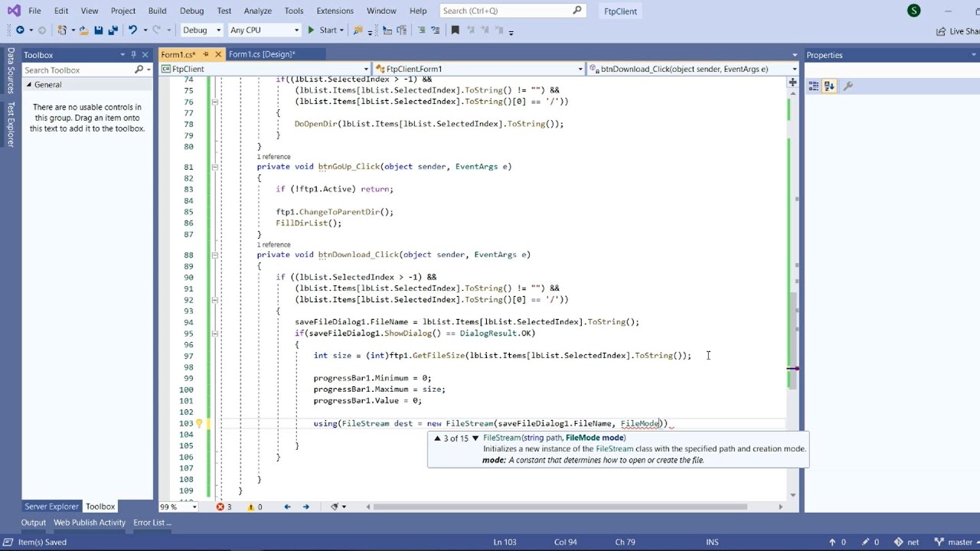Click into the Search Toolbox field
980x551 pixels.
87,70
